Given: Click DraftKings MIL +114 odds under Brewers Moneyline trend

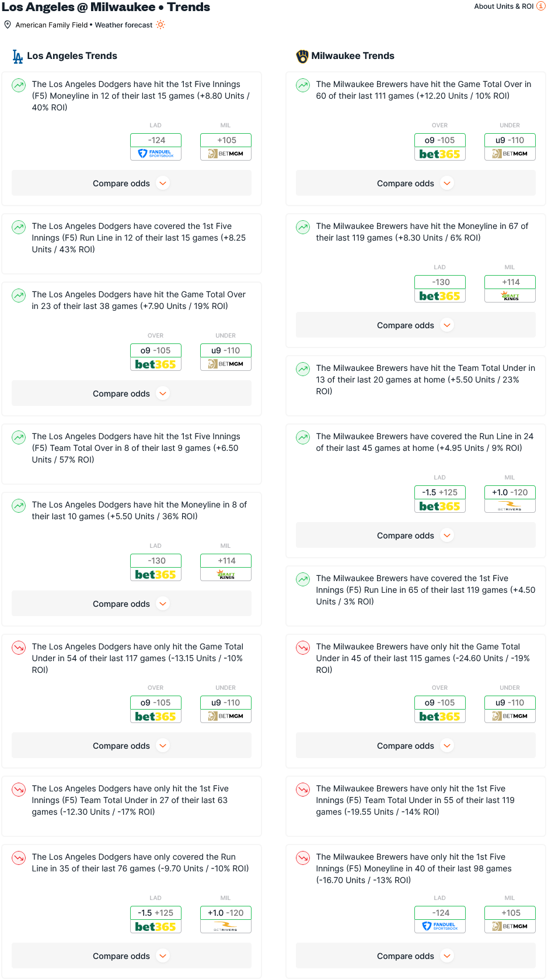Looking at the screenshot, I should (510, 289).
